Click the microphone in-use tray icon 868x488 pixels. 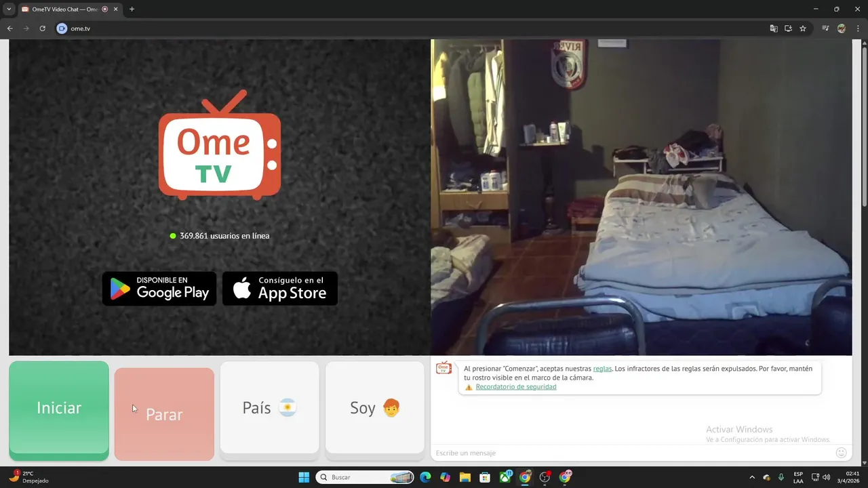click(781, 477)
